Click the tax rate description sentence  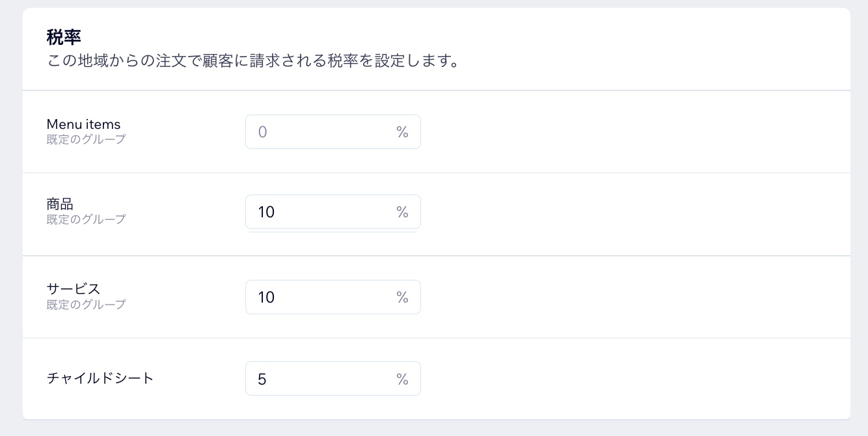tap(253, 62)
